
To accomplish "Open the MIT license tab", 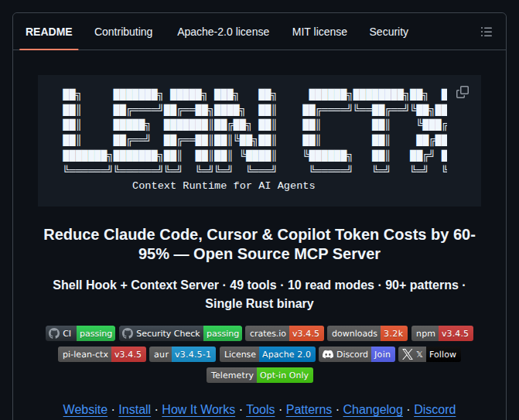I will coord(319,32).
